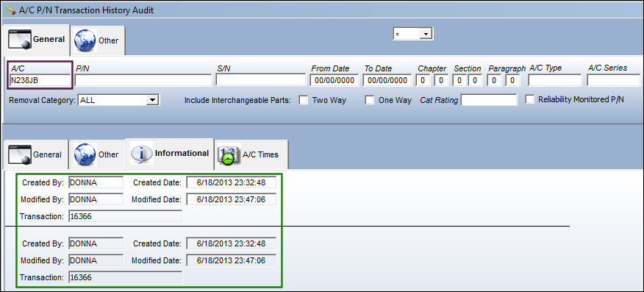The image size is (644, 292).
Task: Click the bottom record Created Date field
Action: 232,243
